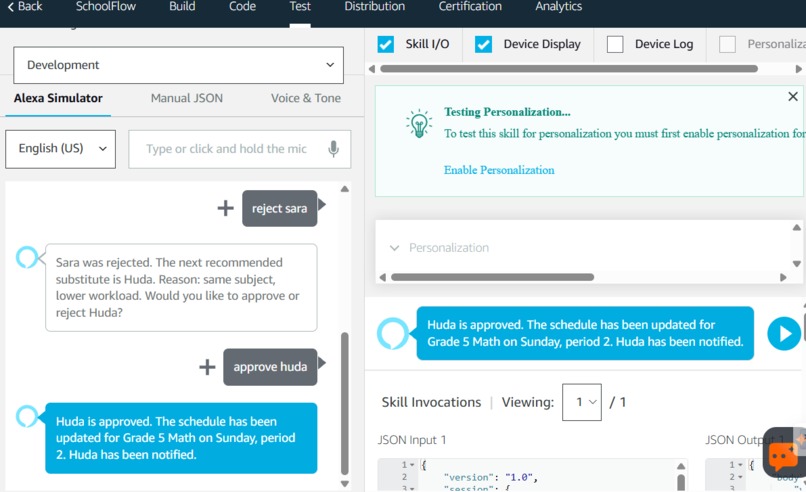Image resolution: width=806 pixels, height=492 pixels.
Task: Click the JSON Input scrollbar up arrow
Action: pos(681,466)
